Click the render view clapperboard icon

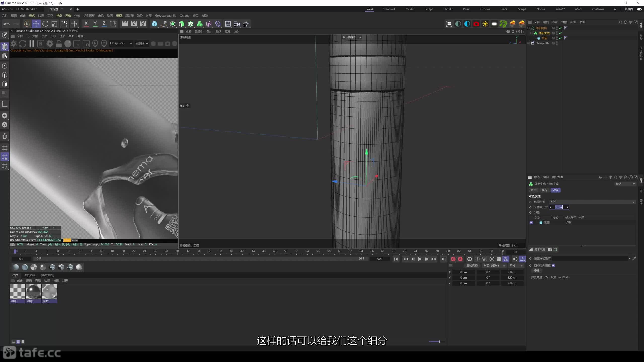[125, 24]
